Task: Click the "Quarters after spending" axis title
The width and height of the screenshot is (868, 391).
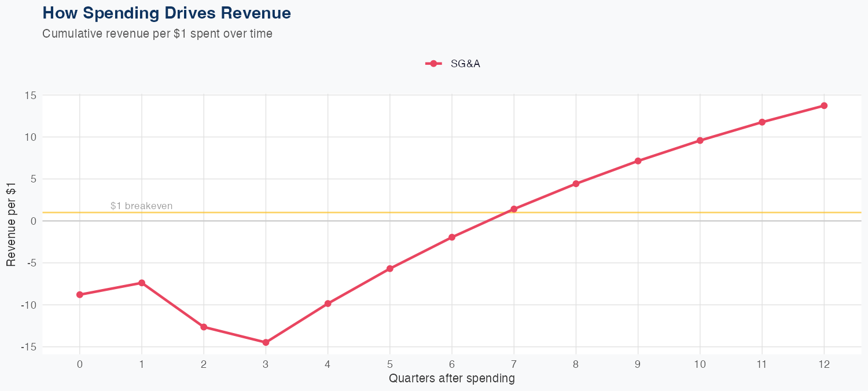Action: pos(451,379)
